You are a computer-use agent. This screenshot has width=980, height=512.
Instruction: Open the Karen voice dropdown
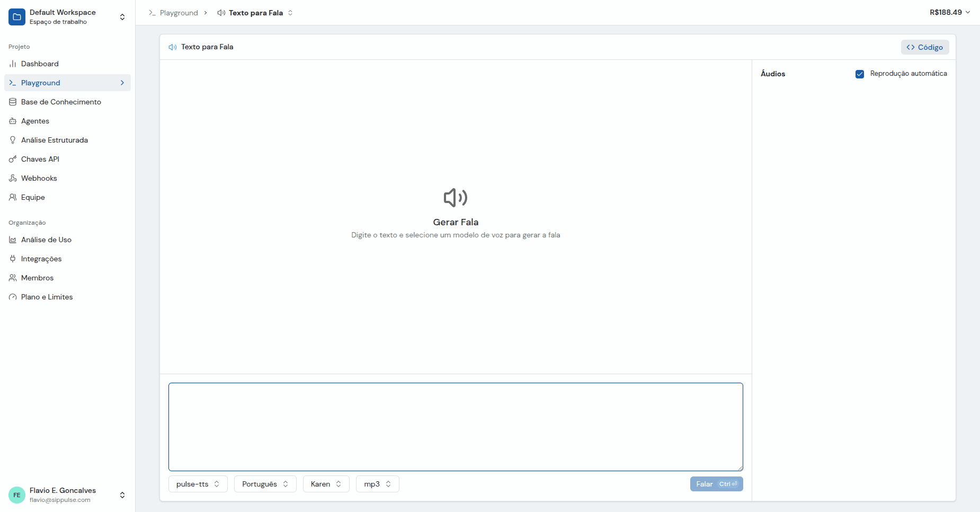coord(326,484)
